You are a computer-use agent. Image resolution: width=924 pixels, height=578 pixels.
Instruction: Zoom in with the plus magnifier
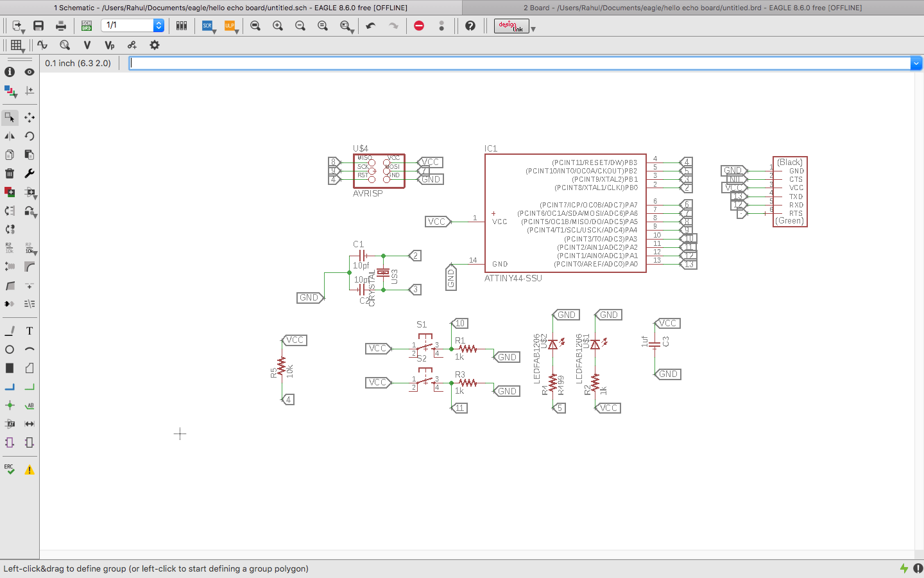tap(278, 26)
